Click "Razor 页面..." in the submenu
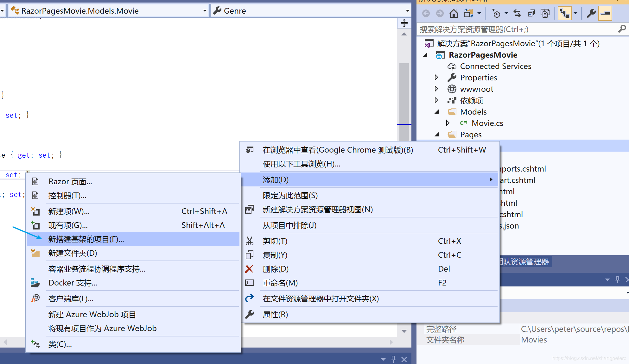Viewport: 629px width, 364px height. tap(70, 182)
